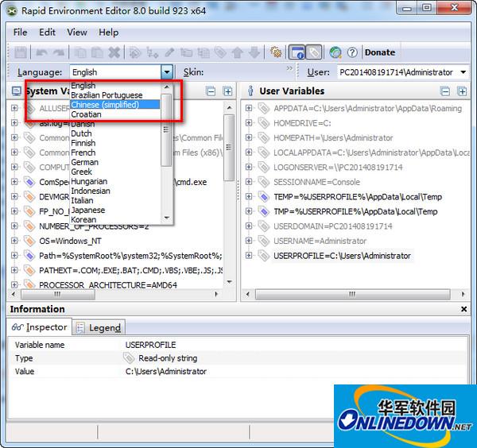477x448 pixels.
Task: Click the Copy icon in toolbar
Action: [x=80, y=52]
